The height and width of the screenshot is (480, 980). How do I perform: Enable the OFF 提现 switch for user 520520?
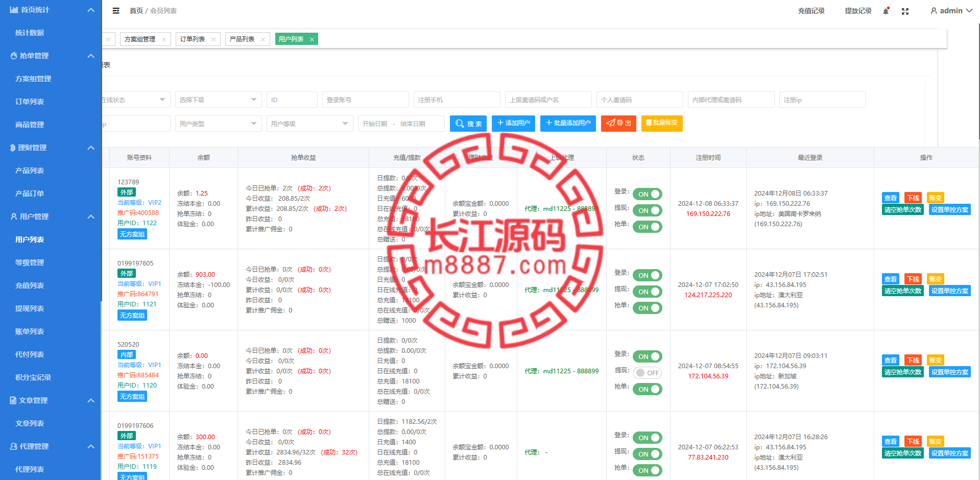point(647,373)
